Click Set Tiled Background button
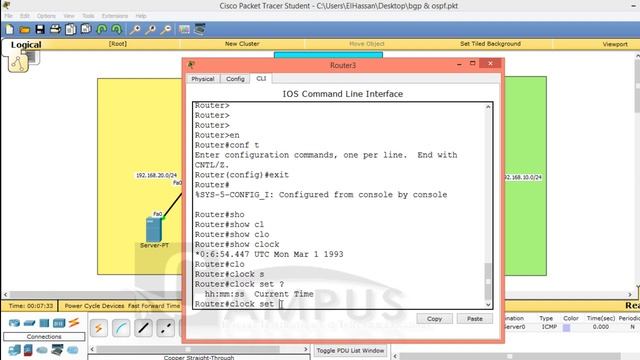 pos(490,44)
